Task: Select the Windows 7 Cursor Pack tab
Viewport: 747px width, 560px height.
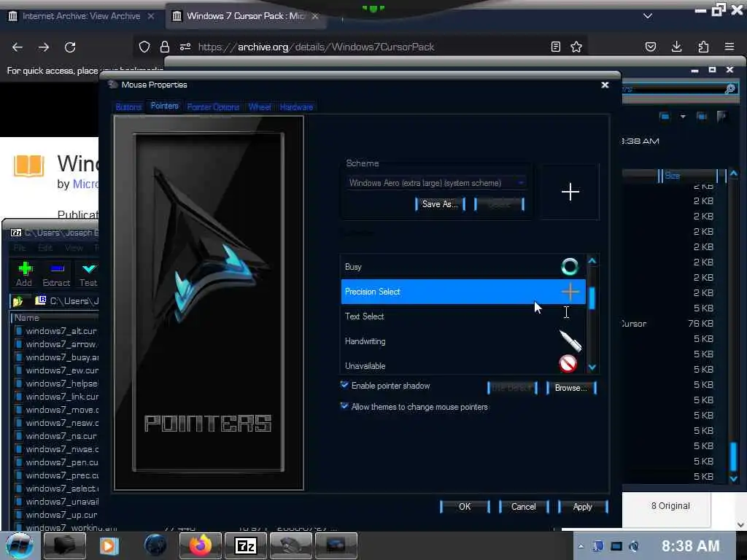Action: (245, 16)
